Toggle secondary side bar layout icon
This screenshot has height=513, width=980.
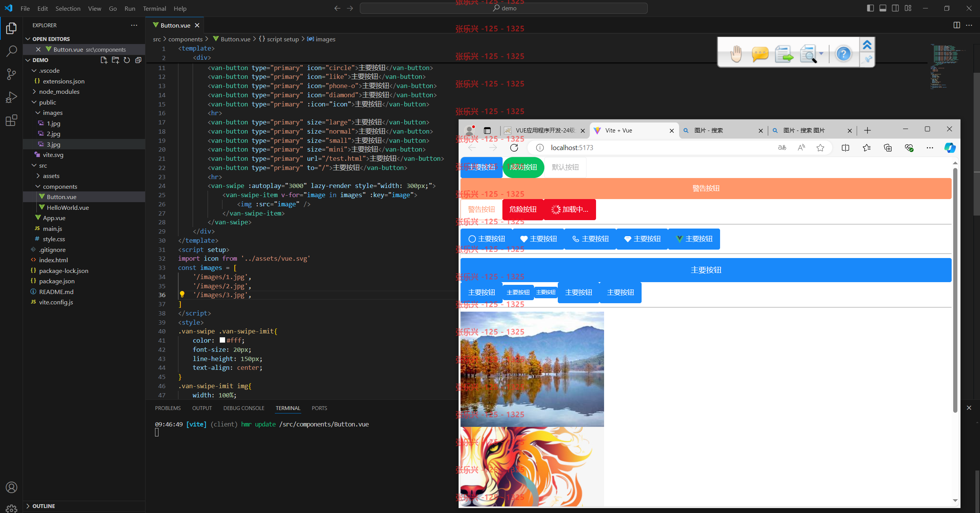point(895,8)
